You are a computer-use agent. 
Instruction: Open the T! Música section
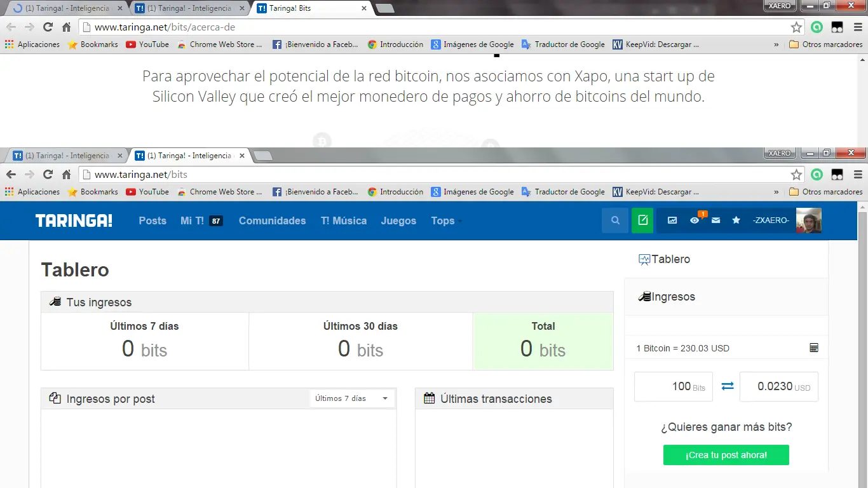[x=344, y=220]
